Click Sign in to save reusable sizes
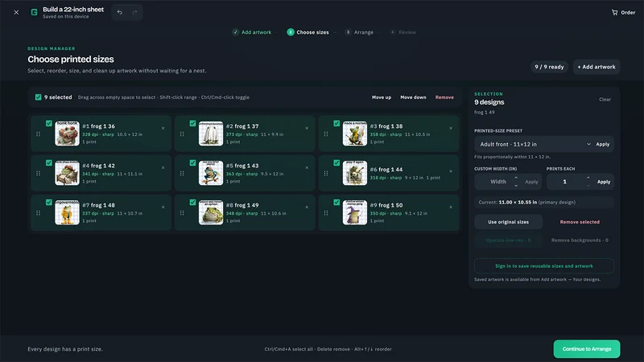 pyautogui.click(x=544, y=266)
